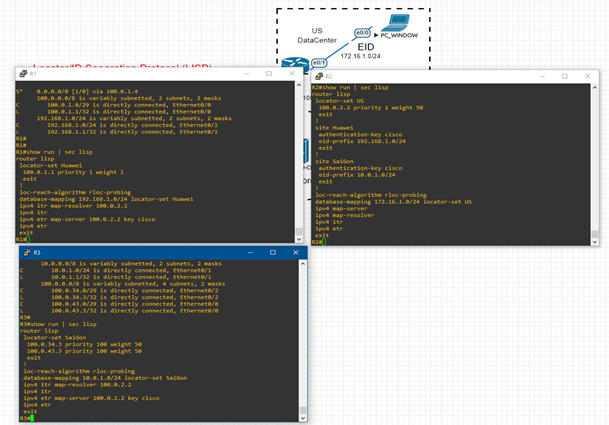Click '100.0.2.2 priority 1 weight 50' in R2
This screenshot has height=425, width=609.
(371, 108)
